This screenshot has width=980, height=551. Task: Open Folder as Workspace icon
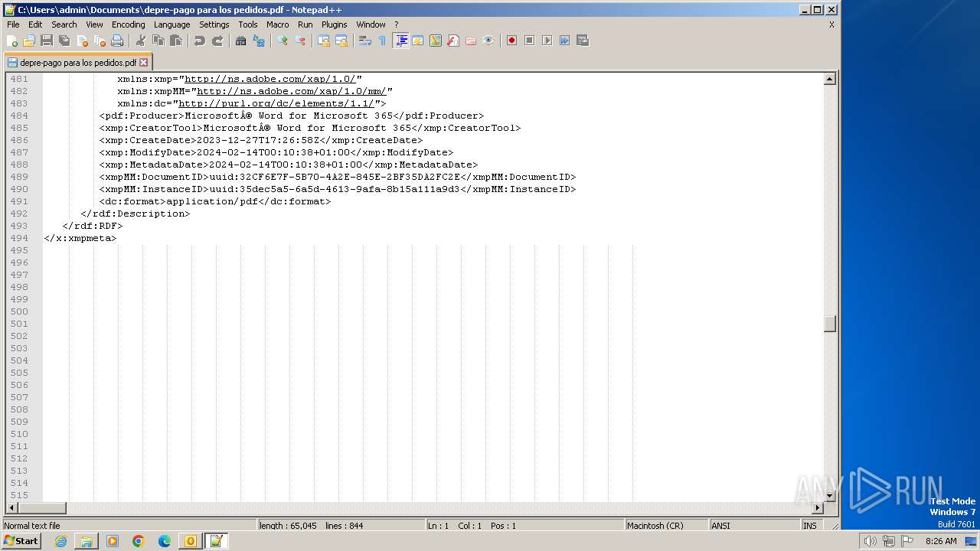(471, 41)
